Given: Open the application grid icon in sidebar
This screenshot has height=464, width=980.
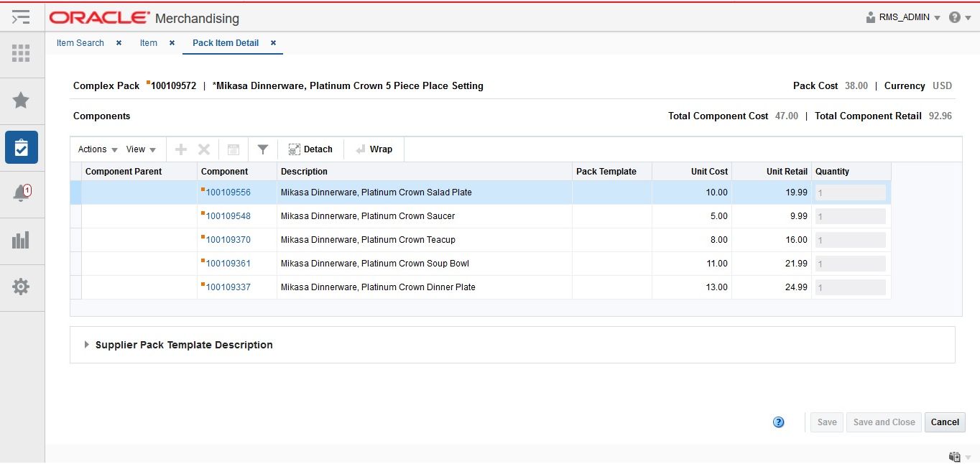Looking at the screenshot, I should [21, 53].
